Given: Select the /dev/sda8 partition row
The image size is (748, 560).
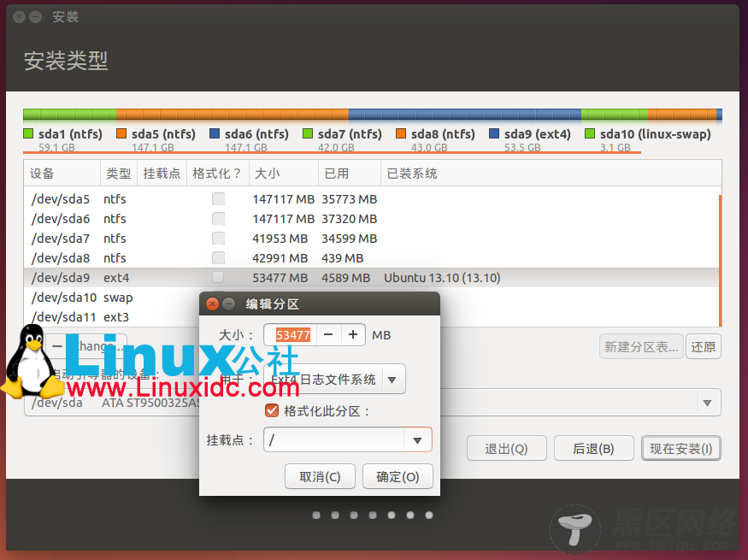Looking at the screenshot, I should [x=371, y=257].
